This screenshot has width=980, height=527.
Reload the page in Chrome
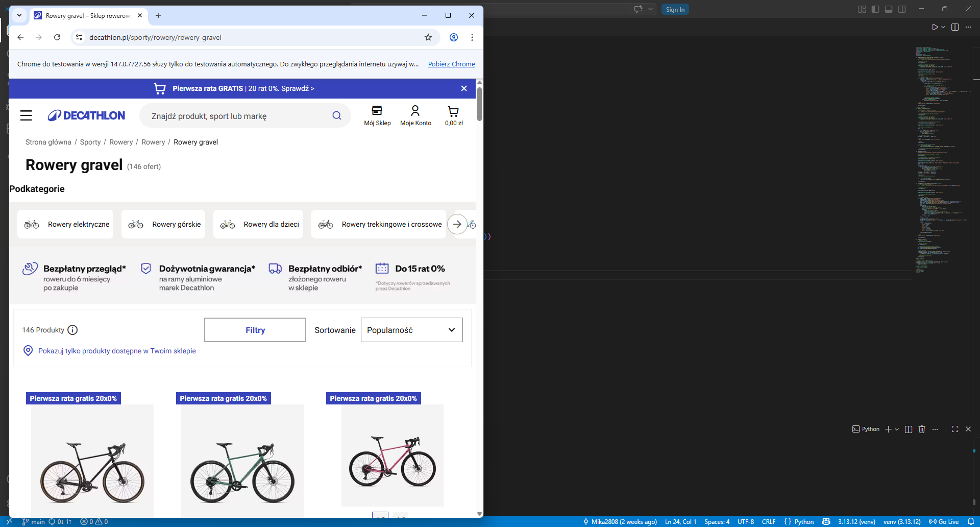click(57, 37)
